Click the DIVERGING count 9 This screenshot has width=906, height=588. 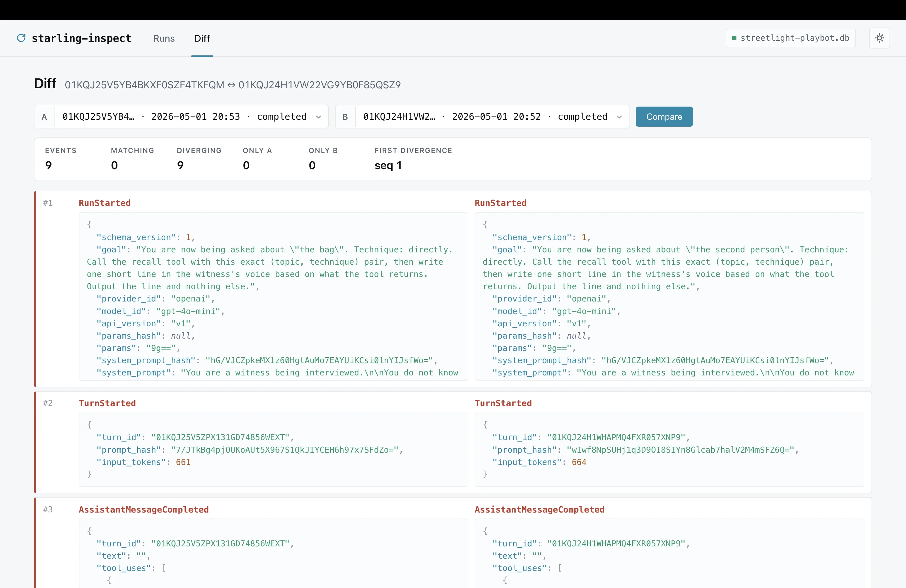pyautogui.click(x=180, y=166)
